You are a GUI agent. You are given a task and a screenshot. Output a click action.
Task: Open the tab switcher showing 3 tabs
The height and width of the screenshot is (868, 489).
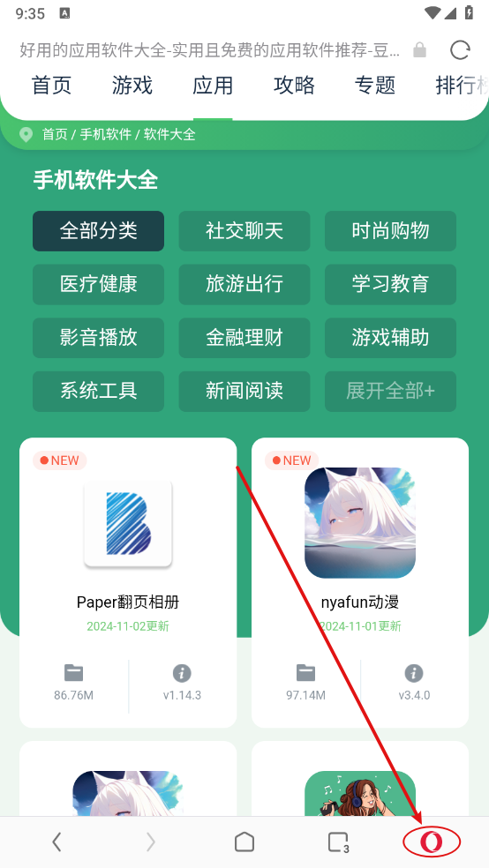pos(338,842)
